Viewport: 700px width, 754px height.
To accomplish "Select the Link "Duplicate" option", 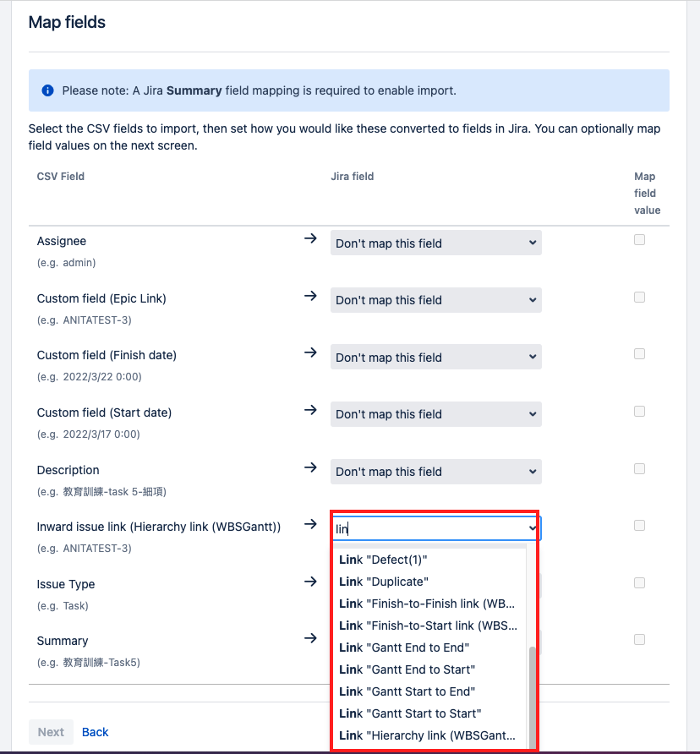I will [430, 582].
